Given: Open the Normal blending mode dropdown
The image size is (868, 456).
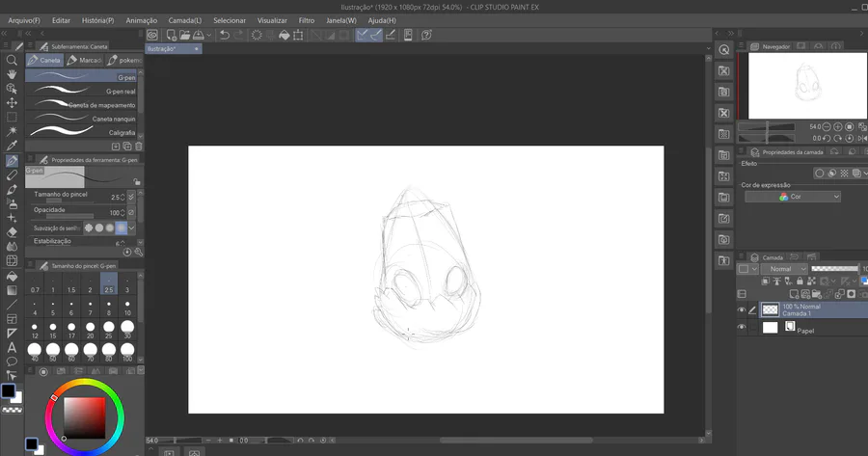Looking at the screenshot, I should click(x=784, y=269).
